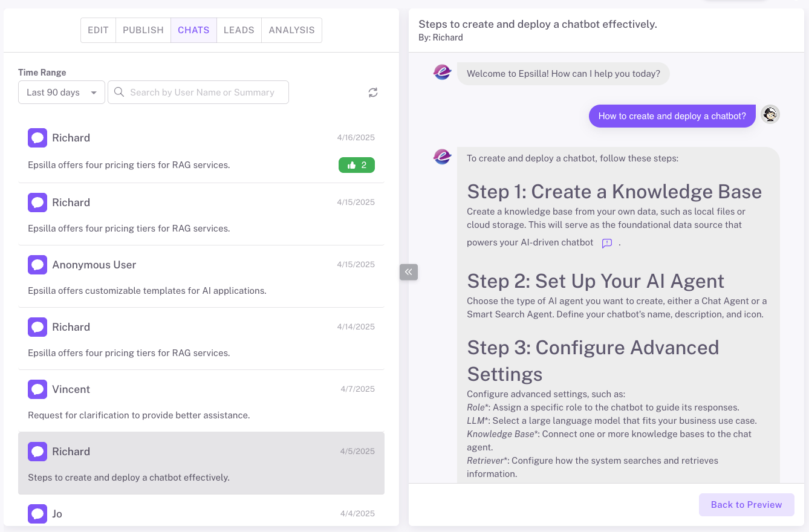Click the citation icon after Step 1 text

coord(607,243)
